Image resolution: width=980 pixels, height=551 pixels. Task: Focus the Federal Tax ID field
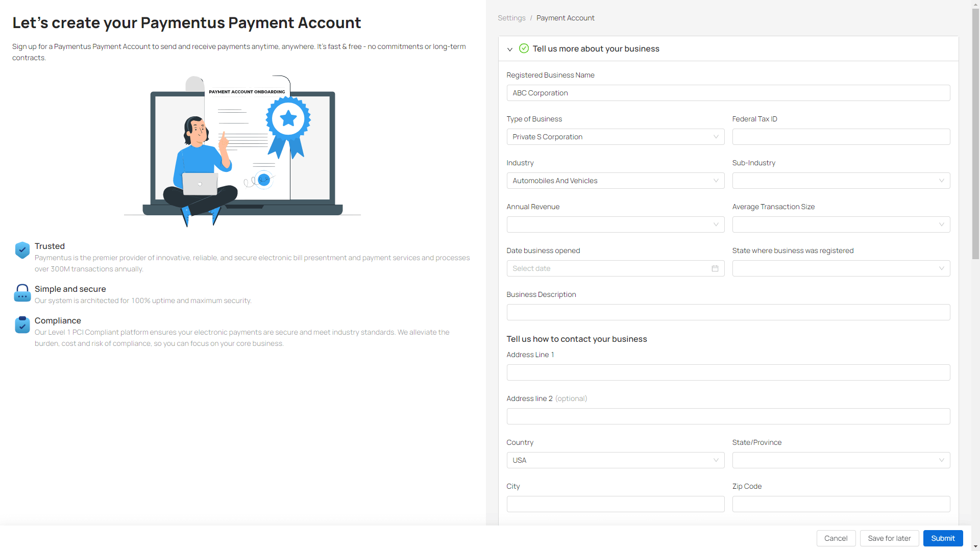841,137
